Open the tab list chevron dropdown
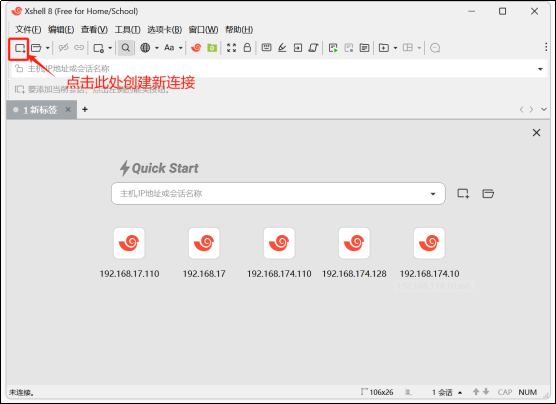The width and height of the screenshot is (556, 404). point(544,109)
